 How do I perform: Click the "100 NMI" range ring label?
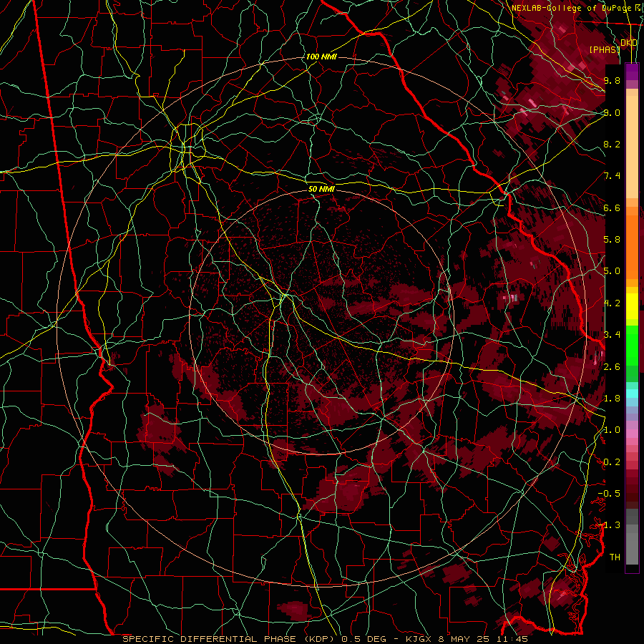(321, 57)
